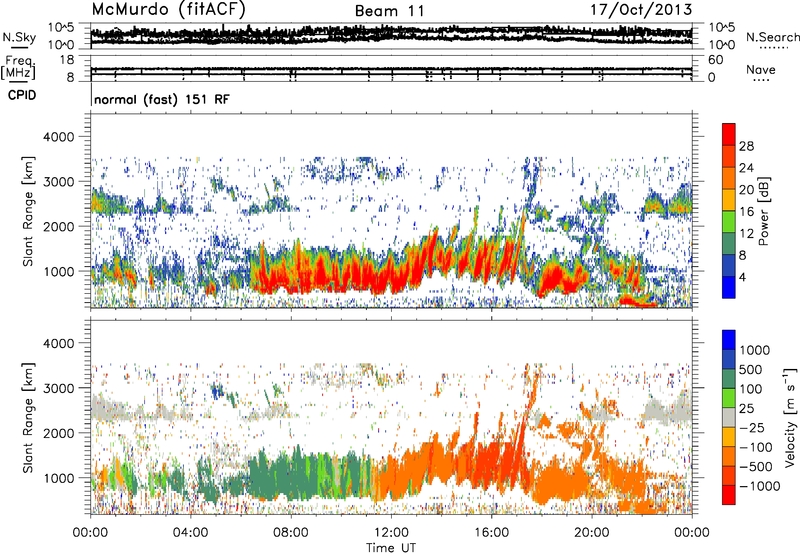The width and height of the screenshot is (800, 554).
Task: Click the 'N.Search' legend label
Action: coord(772,37)
